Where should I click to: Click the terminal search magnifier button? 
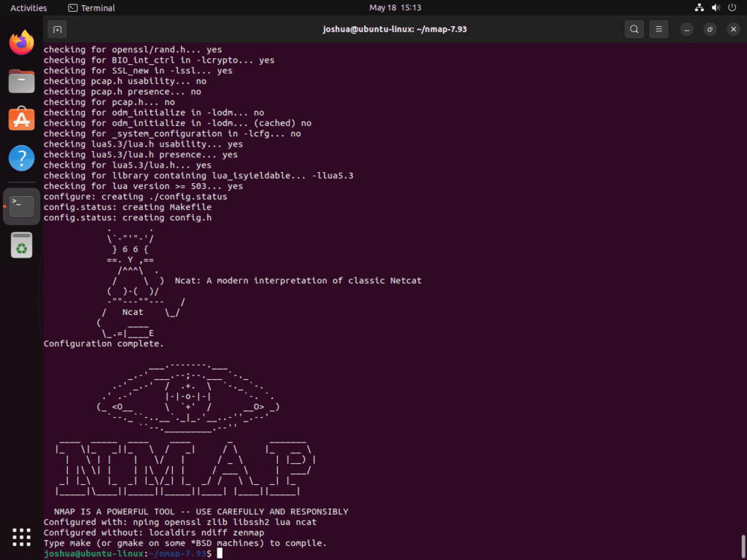coord(634,29)
